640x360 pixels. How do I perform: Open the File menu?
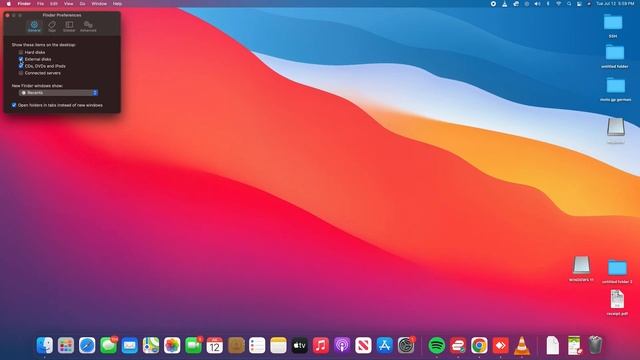pos(40,4)
